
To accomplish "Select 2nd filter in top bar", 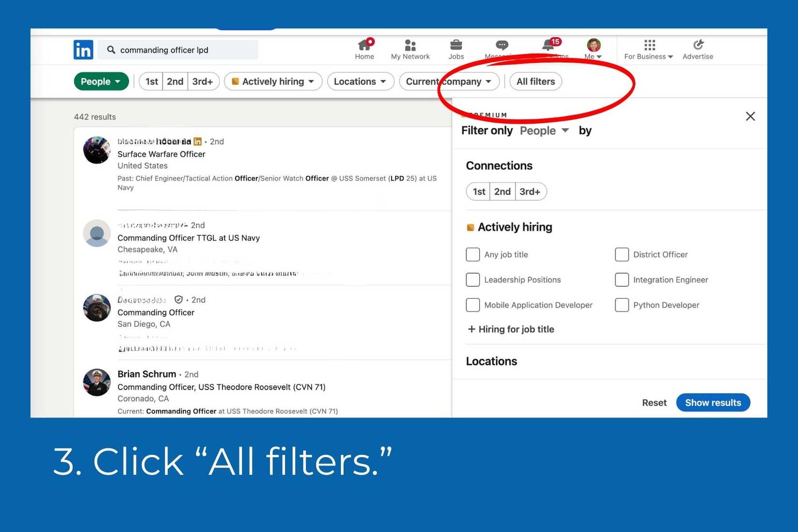I will (x=175, y=81).
